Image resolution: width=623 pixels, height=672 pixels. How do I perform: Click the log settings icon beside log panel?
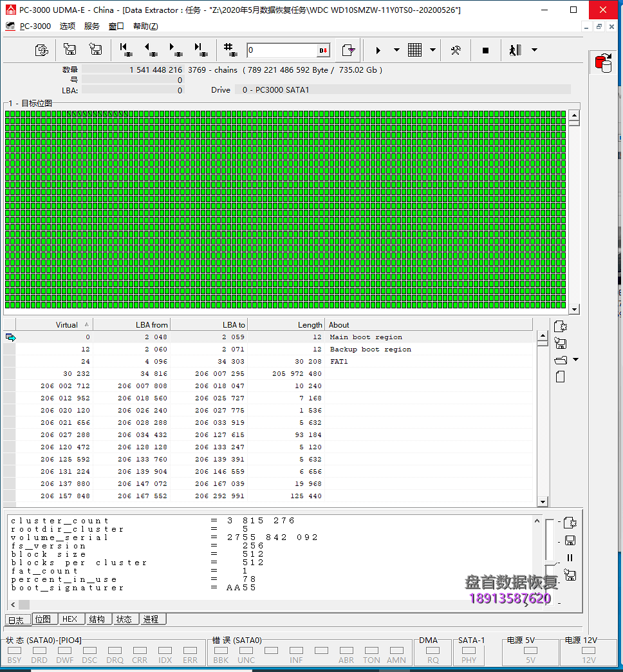(570, 523)
